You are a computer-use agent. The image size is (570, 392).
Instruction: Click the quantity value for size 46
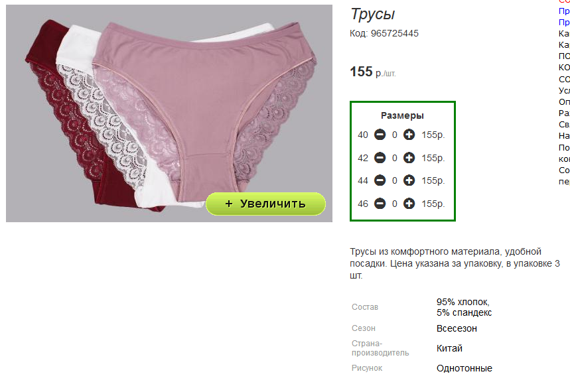pyautogui.click(x=394, y=204)
